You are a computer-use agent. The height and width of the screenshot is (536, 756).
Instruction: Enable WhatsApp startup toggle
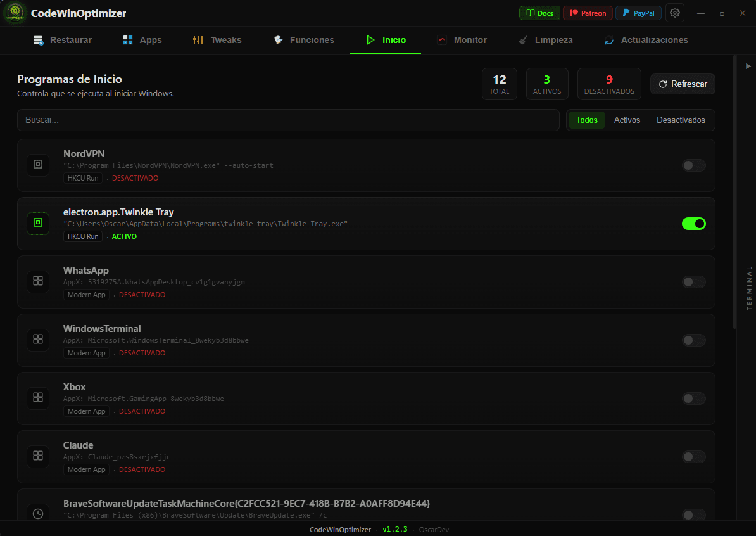pos(694,282)
